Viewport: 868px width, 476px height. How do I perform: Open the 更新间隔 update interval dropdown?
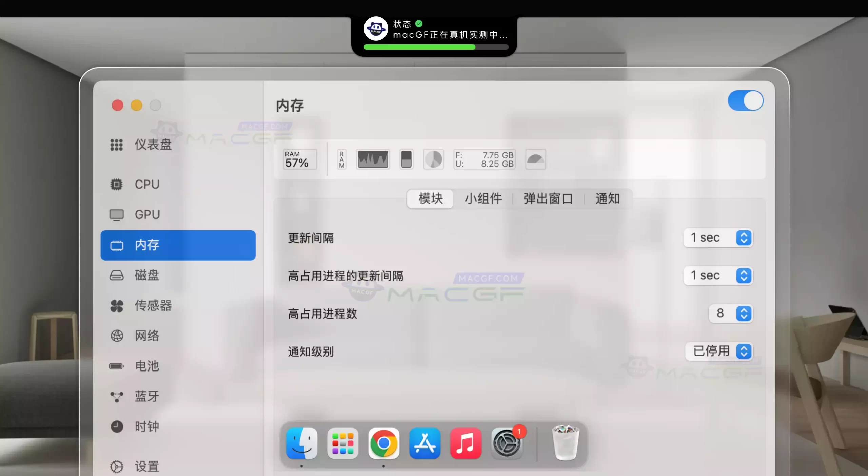tap(718, 237)
